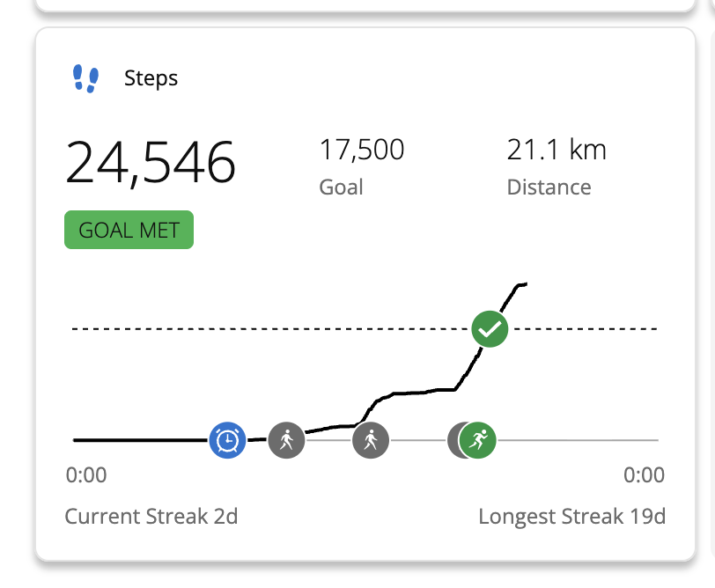
Task: Click gray icon hidden behind running marker
Action: pos(453,439)
